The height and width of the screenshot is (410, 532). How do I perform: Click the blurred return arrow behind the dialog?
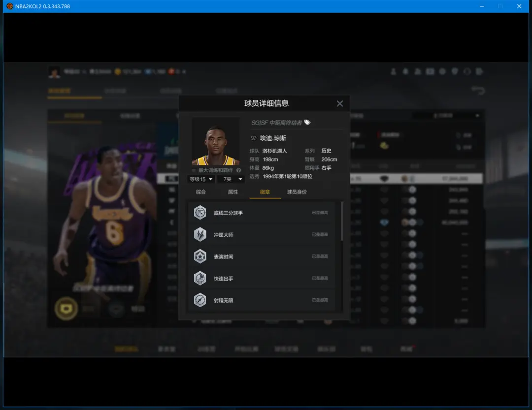click(x=478, y=91)
